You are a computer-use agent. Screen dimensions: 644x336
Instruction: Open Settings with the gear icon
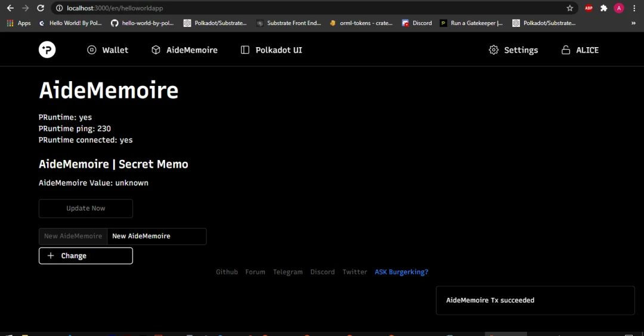click(494, 50)
